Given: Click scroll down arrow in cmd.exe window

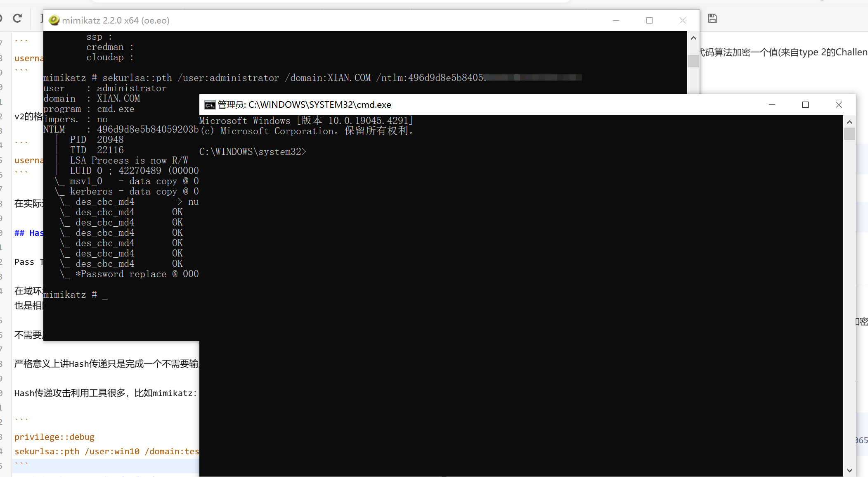Looking at the screenshot, I should 849,470.
